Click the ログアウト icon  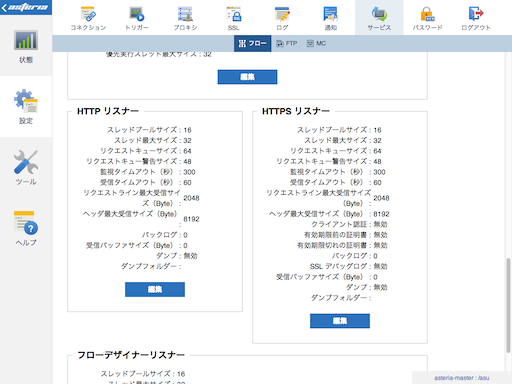[x=476, y=18]
